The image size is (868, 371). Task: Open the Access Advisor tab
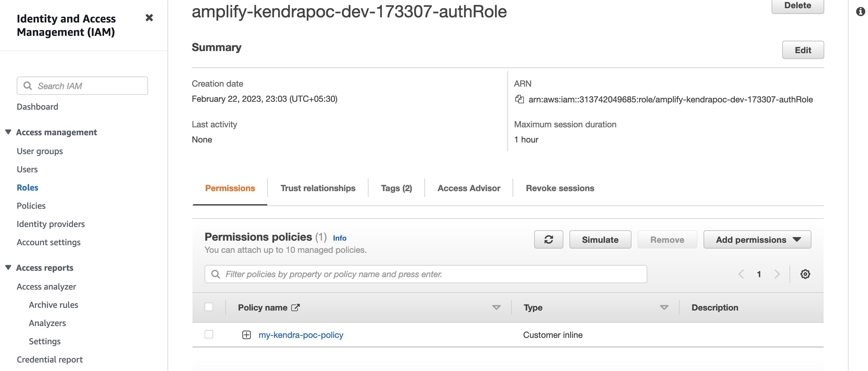469,188
